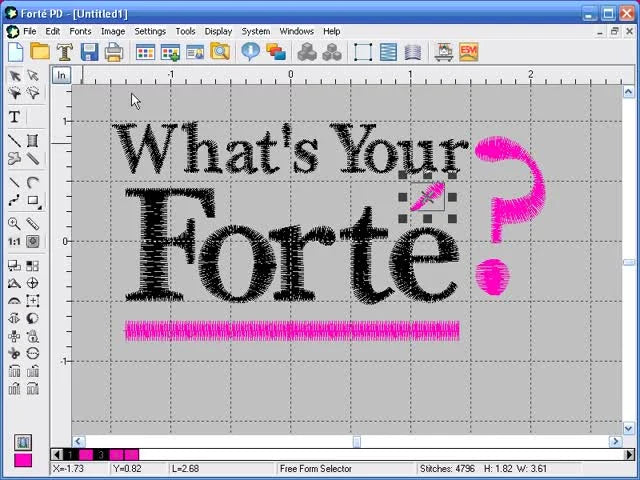
Task: Open the Help menu
Action: click(x=331, y=31)
